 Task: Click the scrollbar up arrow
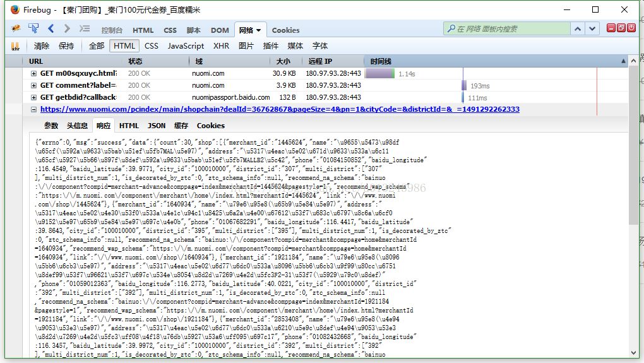(634, 61)
